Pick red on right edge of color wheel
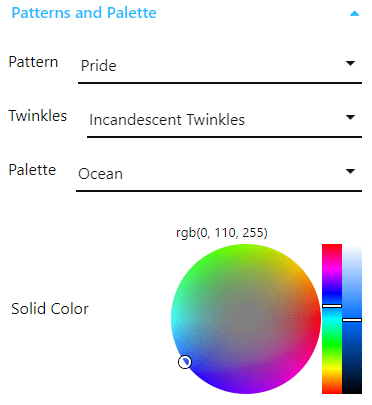This screenshot has width=372, height=405. [x=317, y=319]
